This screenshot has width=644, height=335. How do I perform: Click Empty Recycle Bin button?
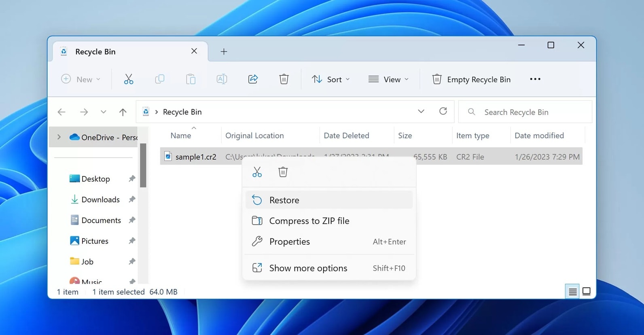point(471,79)
